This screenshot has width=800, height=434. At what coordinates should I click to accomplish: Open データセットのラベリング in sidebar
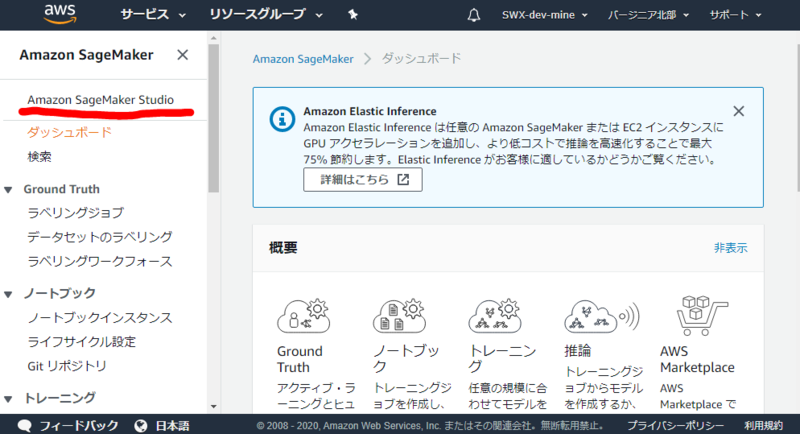(x=100, y=237)
